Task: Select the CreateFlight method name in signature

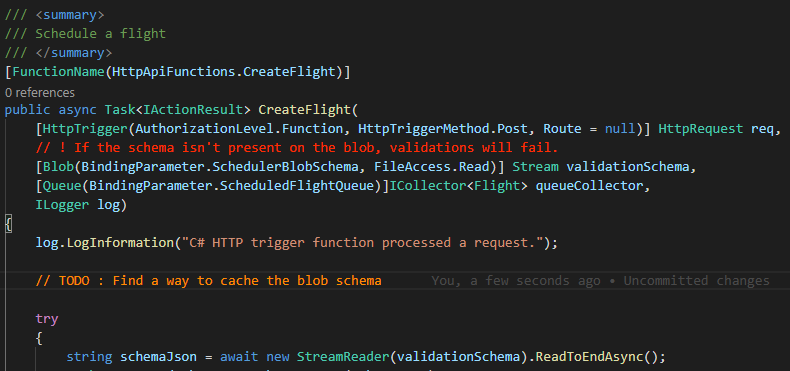Action: pyautogui.click(x=304, y=109)
